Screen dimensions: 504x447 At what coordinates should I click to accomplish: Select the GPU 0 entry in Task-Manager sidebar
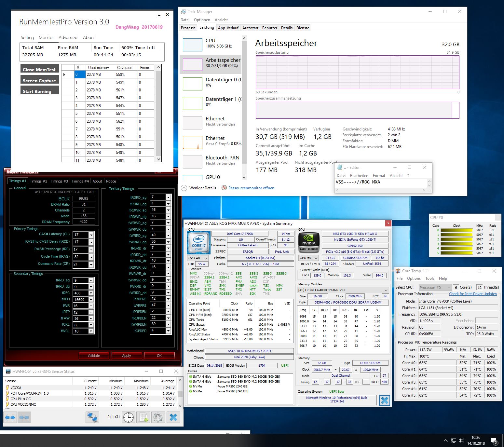(x=211, y=177)
